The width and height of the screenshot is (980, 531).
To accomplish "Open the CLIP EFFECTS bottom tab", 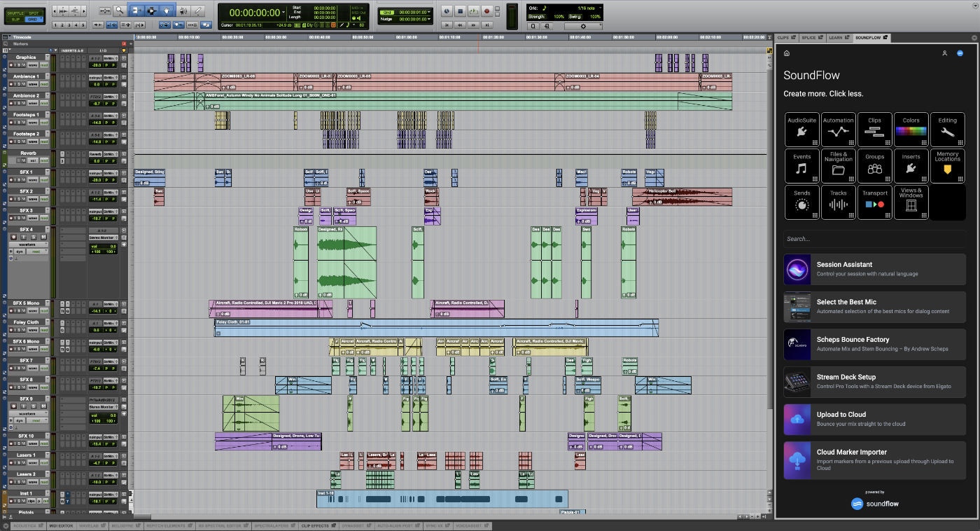I will pos(318,525).
